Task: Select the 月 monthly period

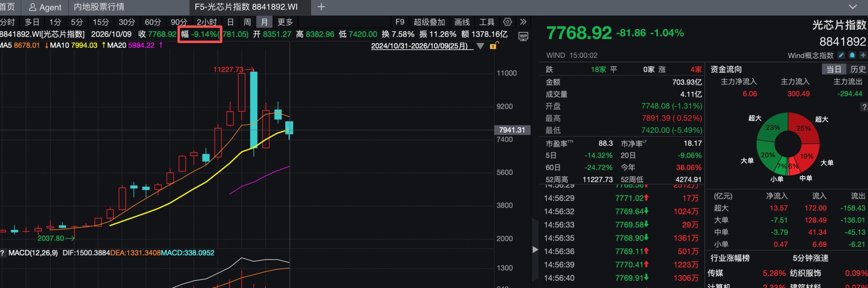Action: [x=264, y=22]
